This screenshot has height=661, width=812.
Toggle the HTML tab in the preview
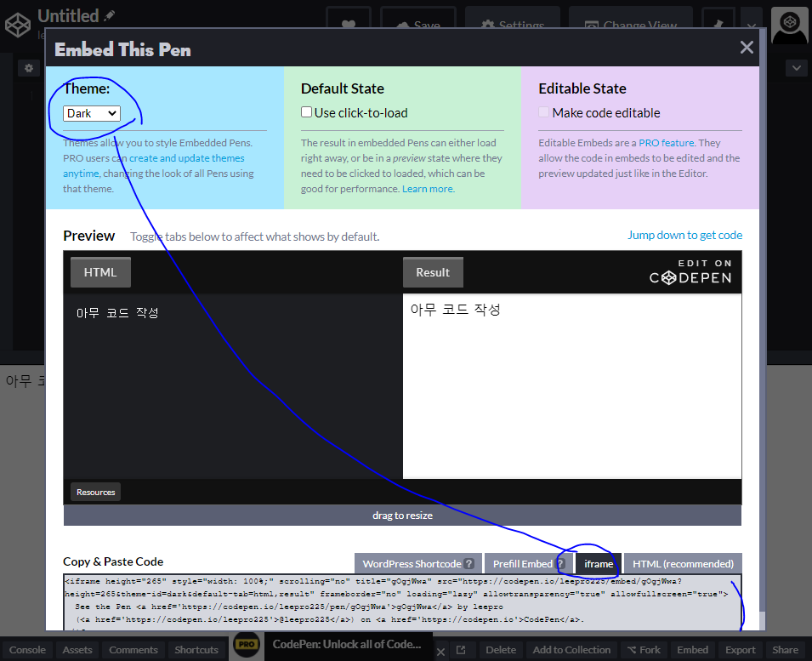coord(100,272)
